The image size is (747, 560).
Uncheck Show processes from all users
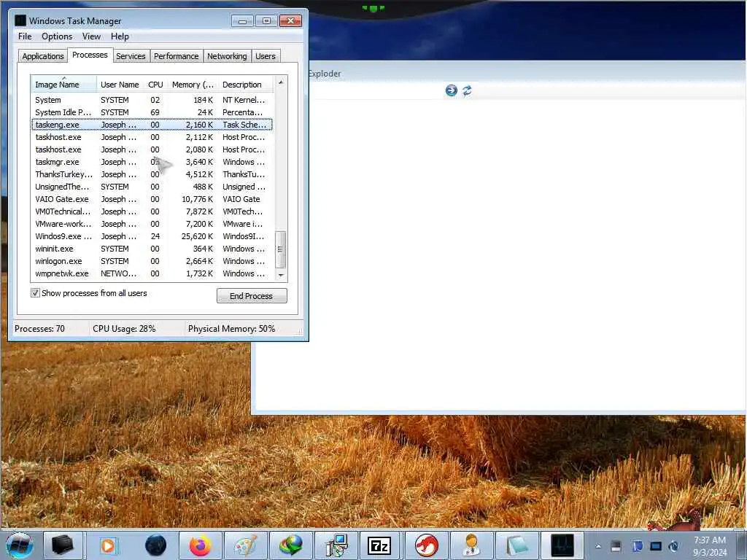point(35,293)
